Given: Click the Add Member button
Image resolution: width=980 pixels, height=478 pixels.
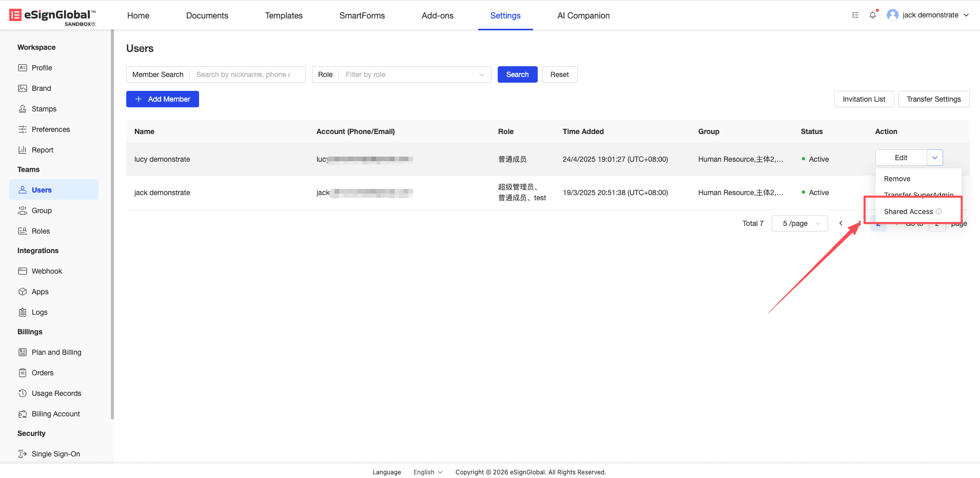Looking at the screenshot, I should point(163,99).
